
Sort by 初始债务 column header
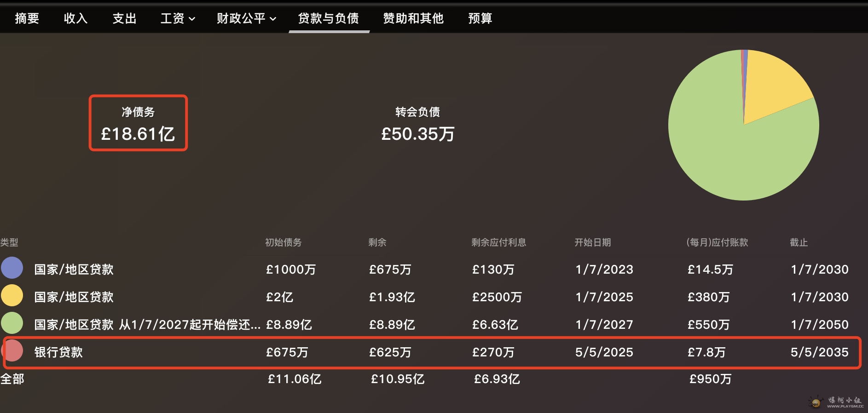pyautogui.click(x=283, y=242)
